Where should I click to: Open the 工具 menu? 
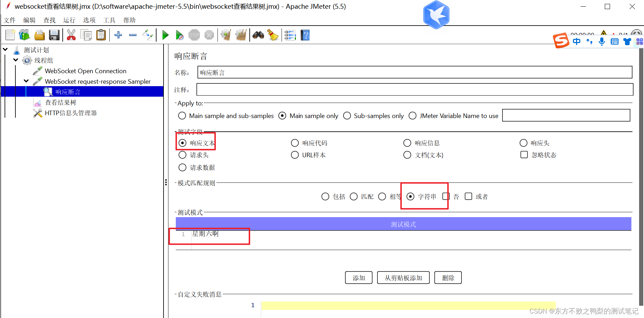click(x=109, y=20)
